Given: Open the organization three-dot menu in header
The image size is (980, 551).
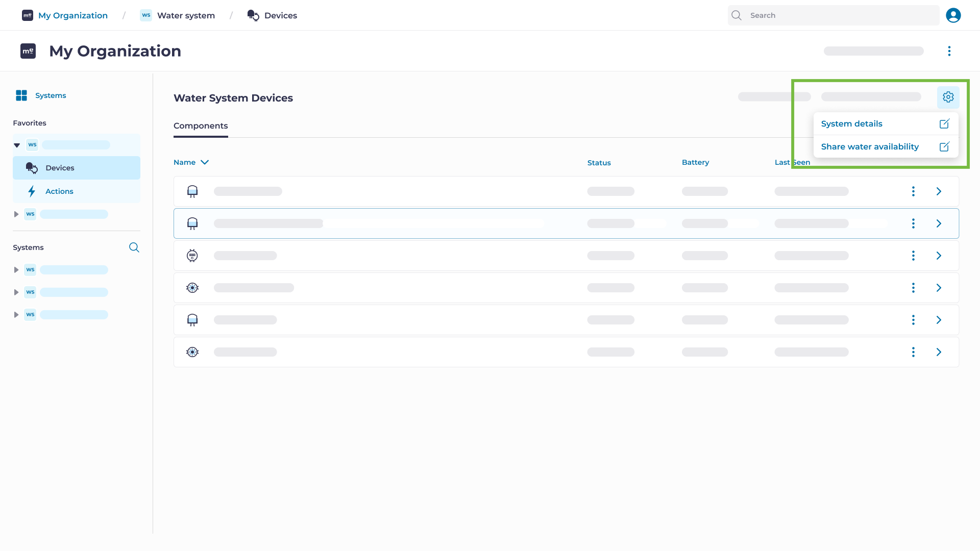Looking at the screenshot, I should (949, 51).
